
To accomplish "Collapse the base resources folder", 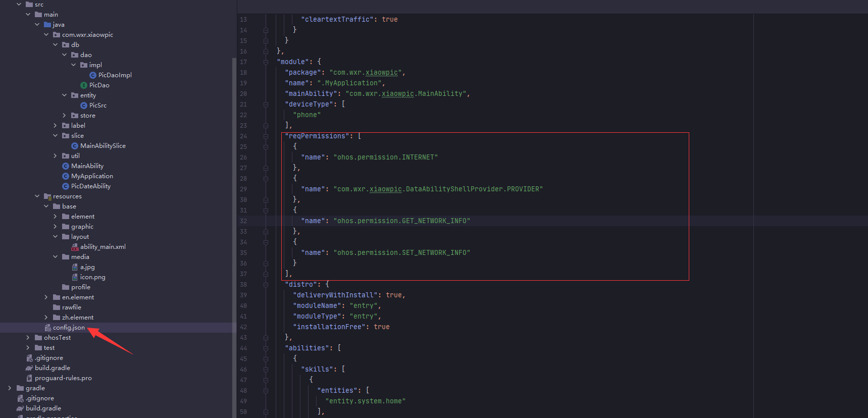I will 46,206.
